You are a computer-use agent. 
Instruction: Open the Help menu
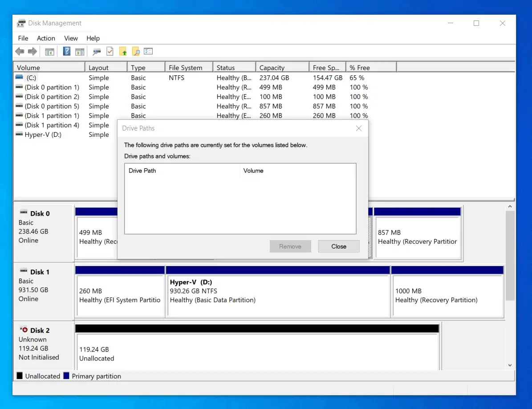93,38
